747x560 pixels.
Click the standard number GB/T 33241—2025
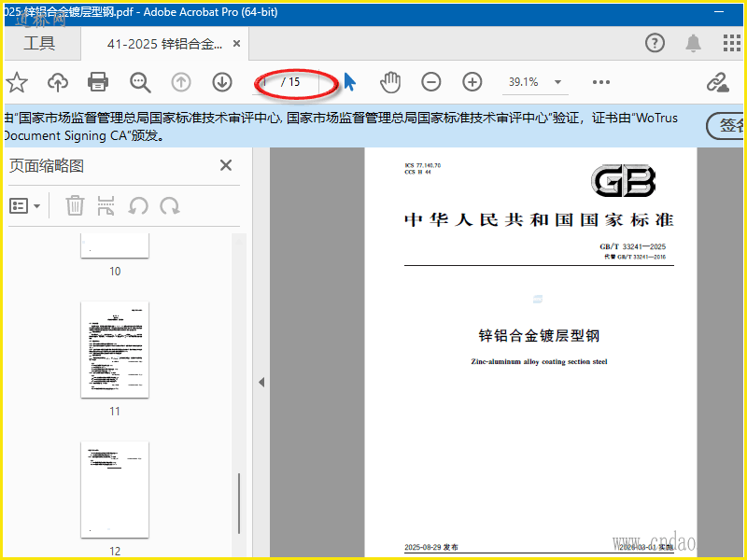tap(633, 246)
